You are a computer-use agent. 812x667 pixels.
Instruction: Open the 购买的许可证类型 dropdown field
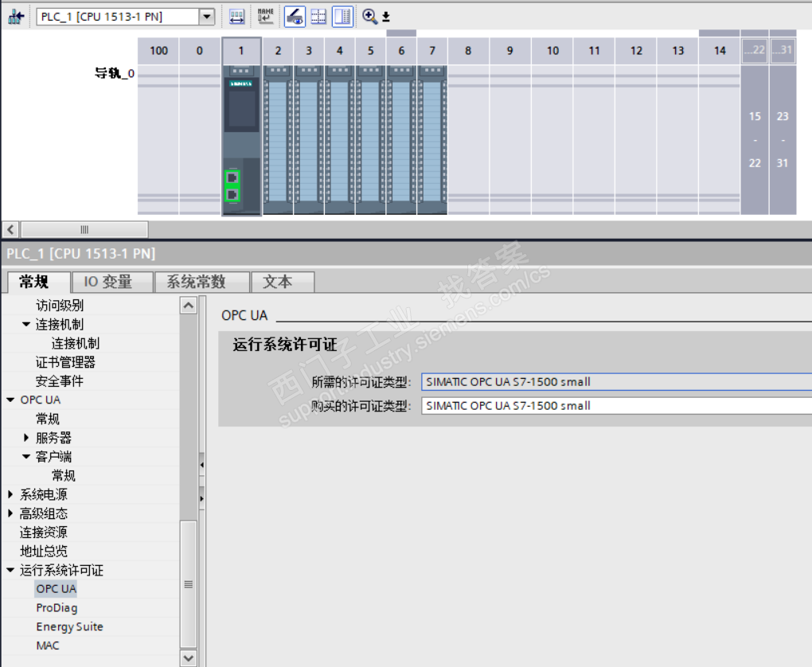[616, 405]
